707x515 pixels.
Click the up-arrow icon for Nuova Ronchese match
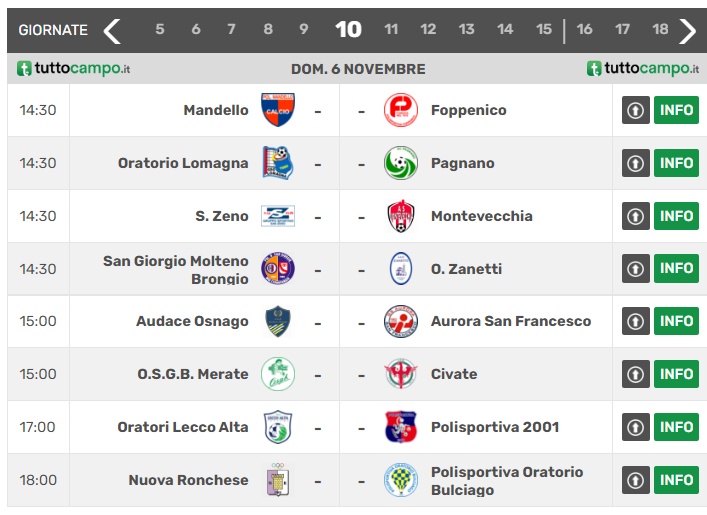click(x=636, y=480)
